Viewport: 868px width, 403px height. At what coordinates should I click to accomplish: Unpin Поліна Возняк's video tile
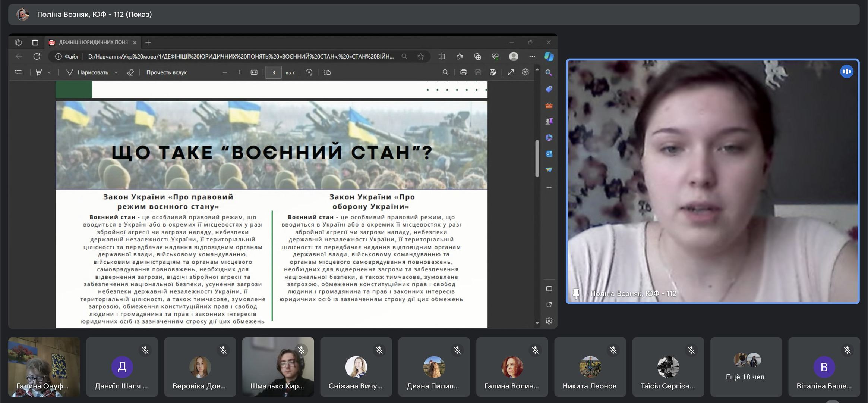(x=576, y=294)
